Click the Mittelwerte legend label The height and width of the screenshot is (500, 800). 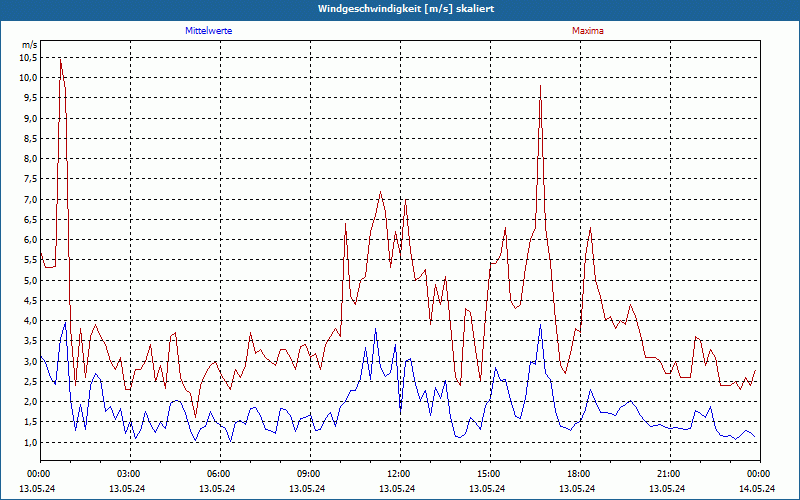(209, 31)
